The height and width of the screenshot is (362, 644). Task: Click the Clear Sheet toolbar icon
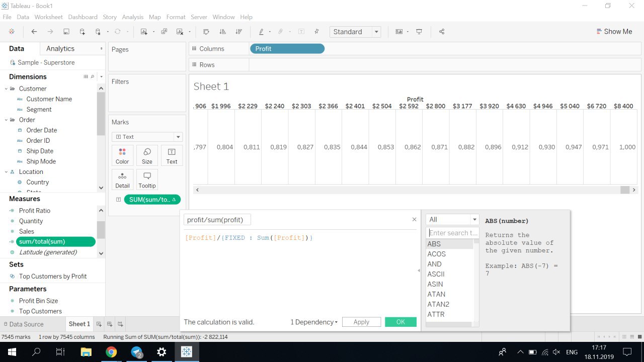click(180, 32)
